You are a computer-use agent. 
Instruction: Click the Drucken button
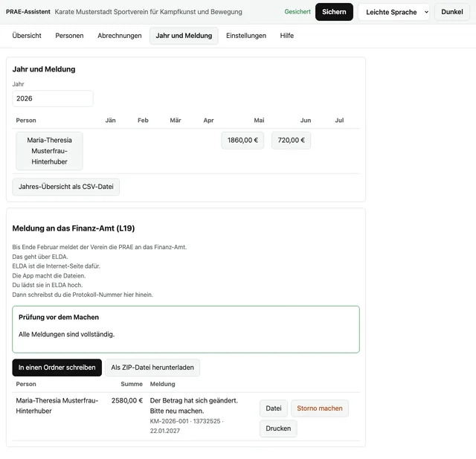point(278,428)
